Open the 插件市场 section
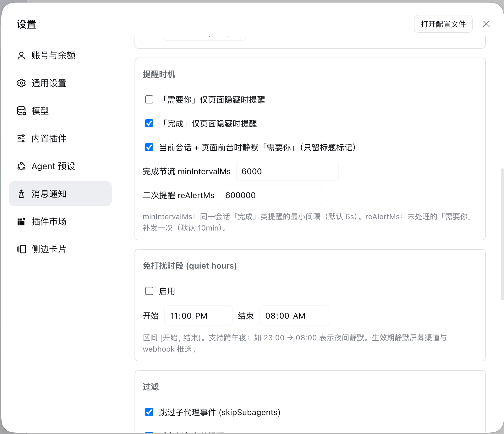The width and height of the screenshot is (504, 434). [x=60, y=222]
